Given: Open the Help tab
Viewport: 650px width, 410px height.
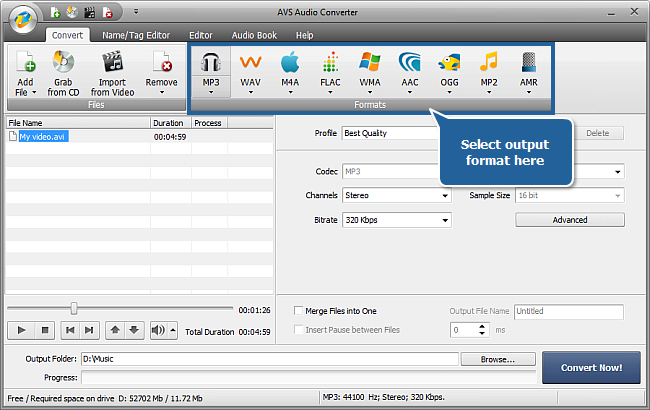Looking at the screenshot, I should 304,35.
